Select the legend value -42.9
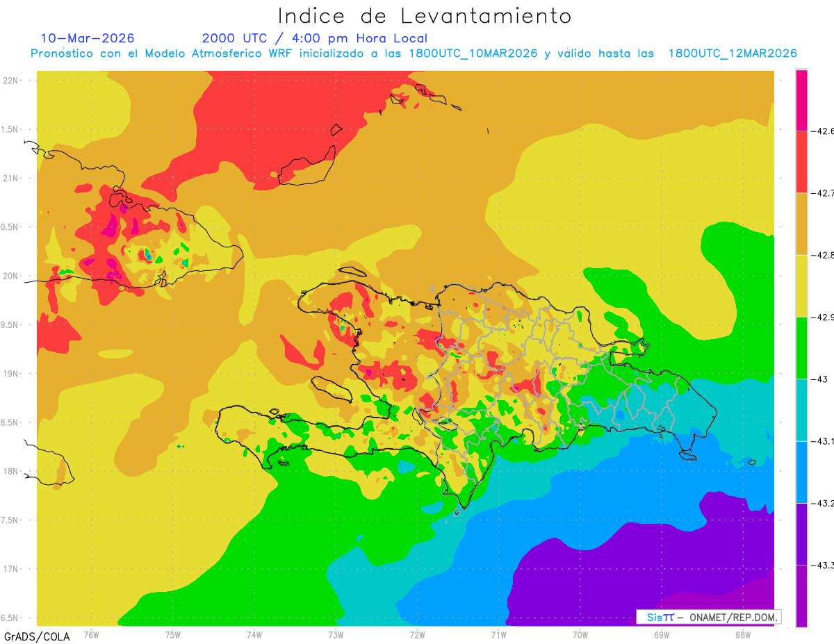This screenshot has height=644, width=834. (822, 317)
